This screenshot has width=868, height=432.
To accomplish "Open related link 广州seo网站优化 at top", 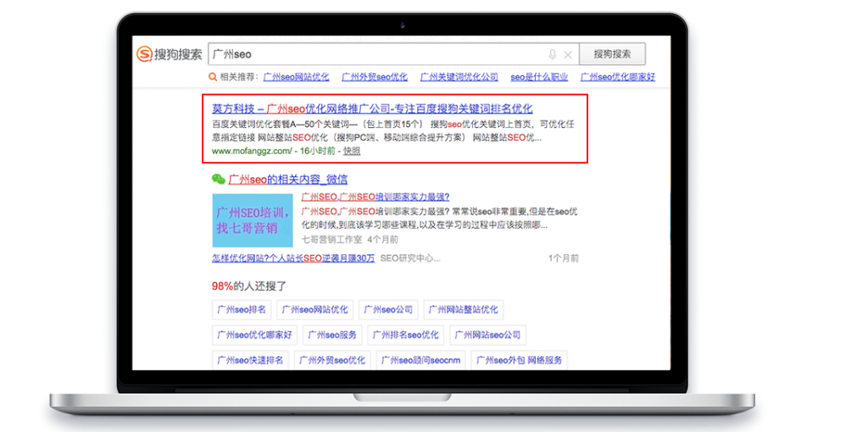I will tap(296, 77).
